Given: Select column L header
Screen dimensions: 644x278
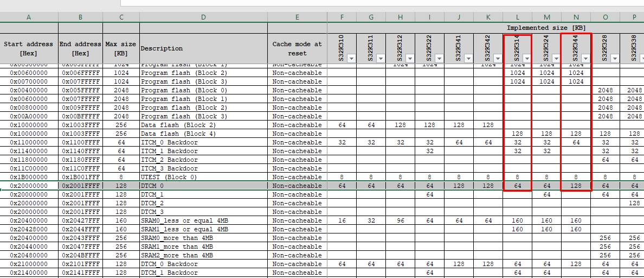Looking at the screenshot, I should 518,17.
